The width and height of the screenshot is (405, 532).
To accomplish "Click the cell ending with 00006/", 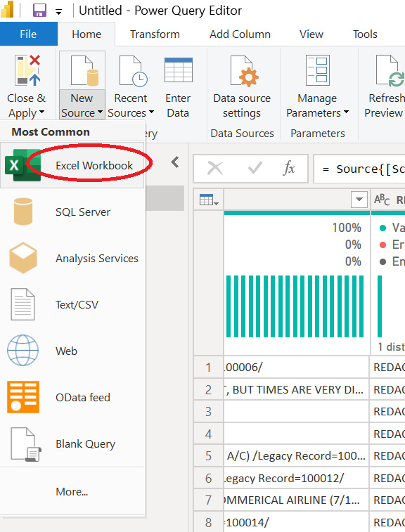I will 296,368.
